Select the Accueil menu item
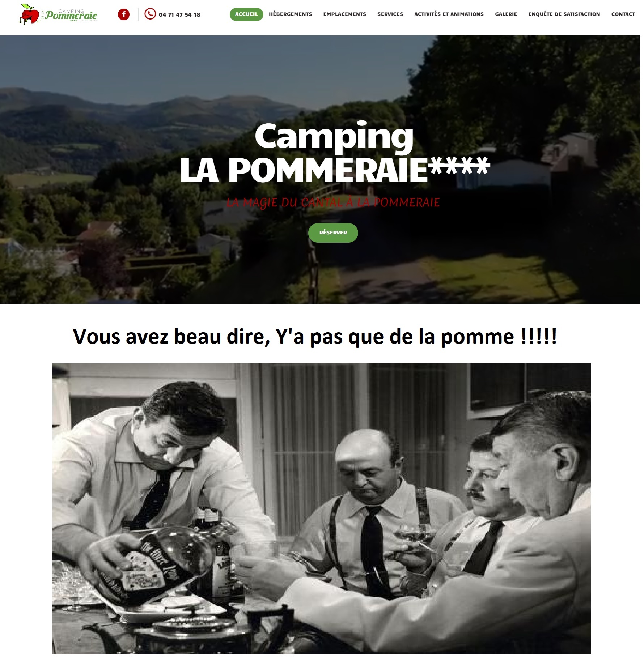The image size is (644, 661). (x=246, y=14)
